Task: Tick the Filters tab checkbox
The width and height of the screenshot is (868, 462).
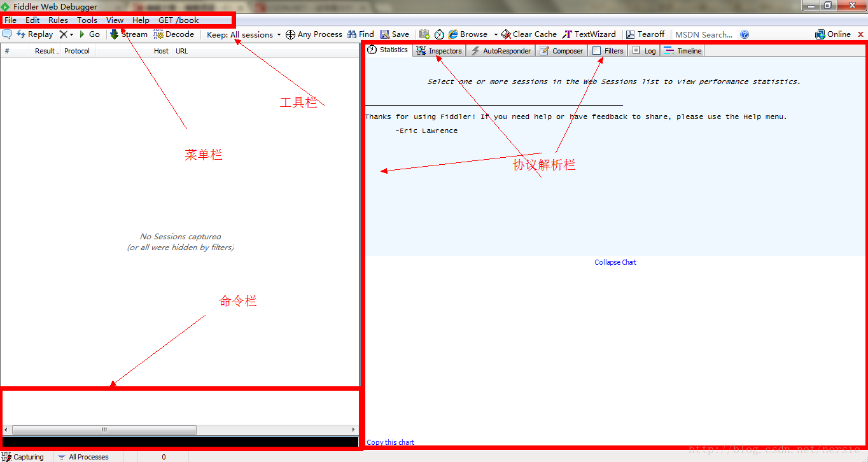Action: [596, 51]
